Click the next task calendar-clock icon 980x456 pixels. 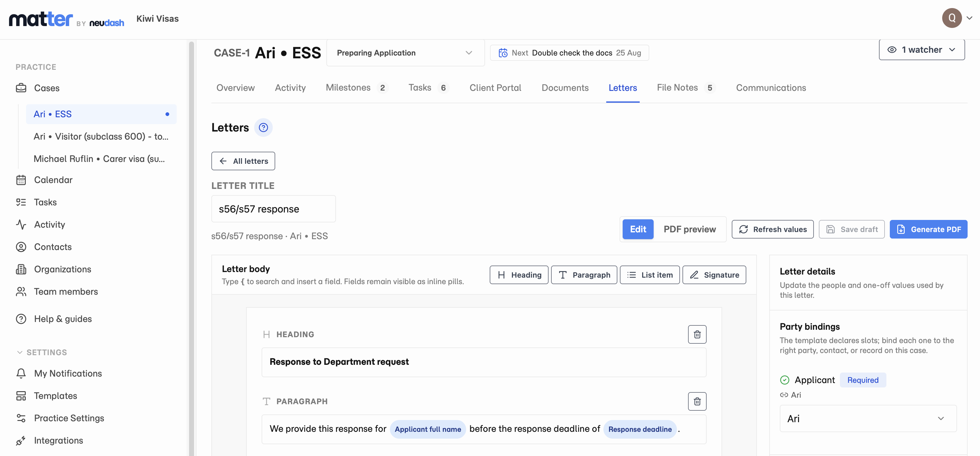(x=503, y=53)
